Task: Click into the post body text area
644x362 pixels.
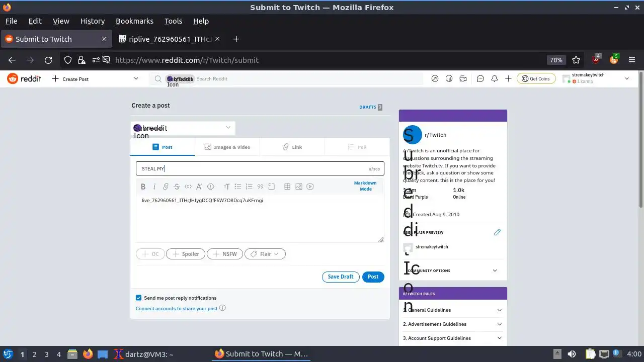Action: click(260, 218)
